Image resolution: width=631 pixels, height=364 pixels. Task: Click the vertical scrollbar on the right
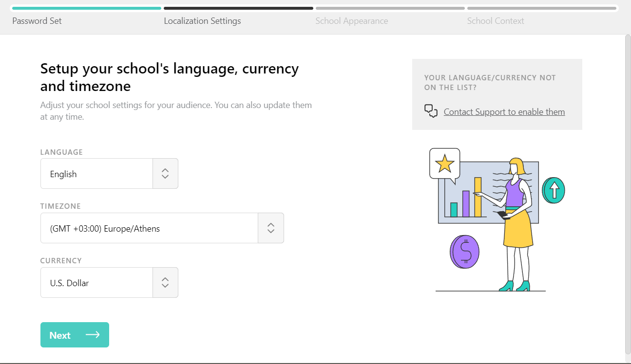628,195
